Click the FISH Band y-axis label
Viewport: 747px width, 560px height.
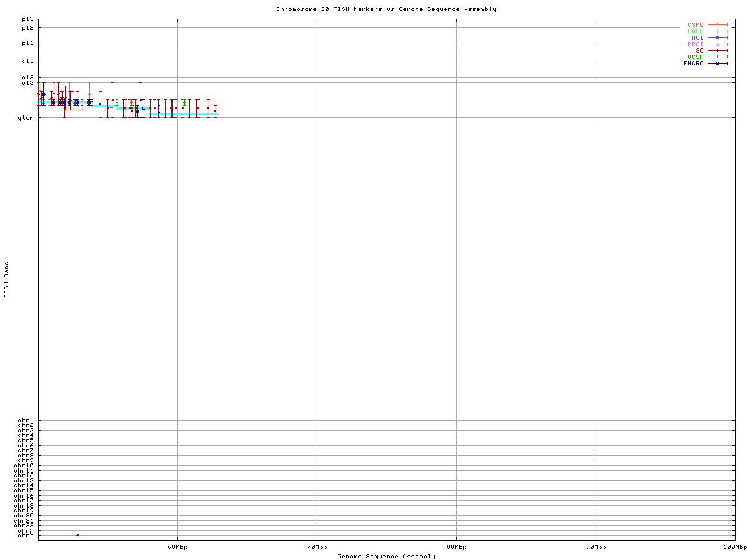pyautogui.click(x=7, y=279)
